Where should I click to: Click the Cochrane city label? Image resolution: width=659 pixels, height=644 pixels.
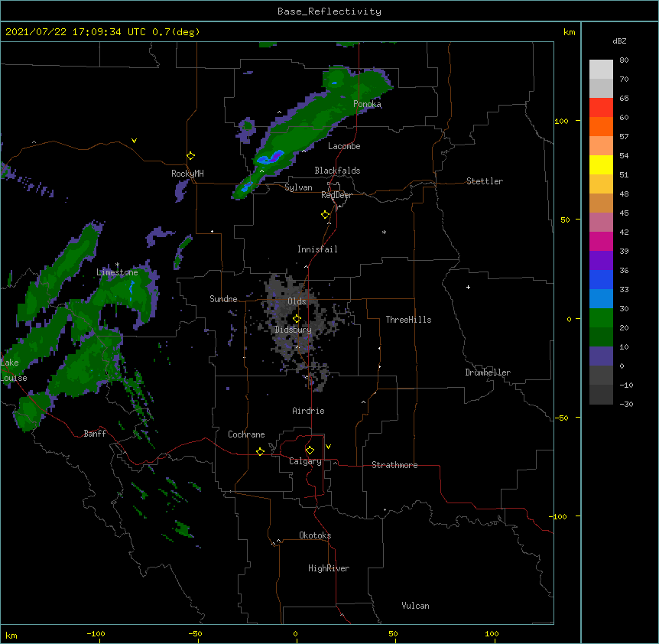pyautogui.click(x=246, y=434)
